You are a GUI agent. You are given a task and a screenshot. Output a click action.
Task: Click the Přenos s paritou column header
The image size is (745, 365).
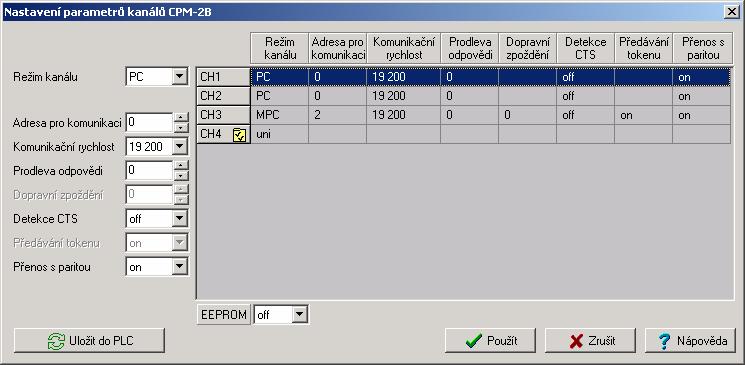pos(703,48)
